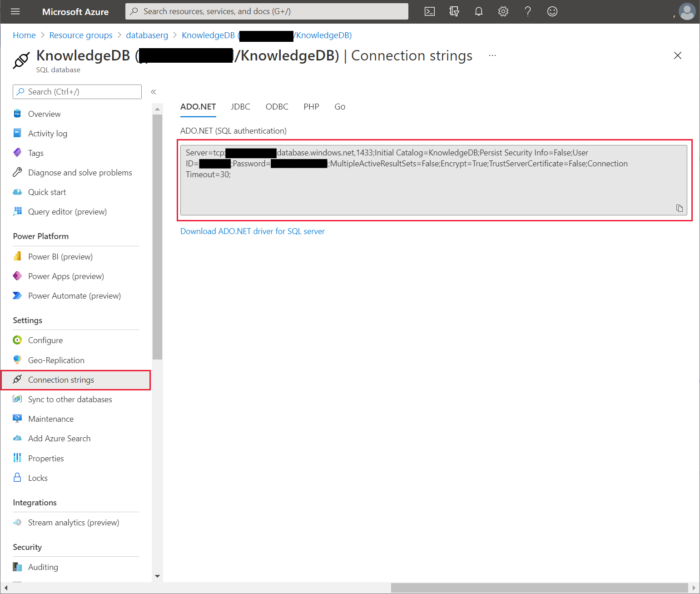Open the user account avatar
The height and width of the screenshot is (594, 700).
click(x=687, y=11)
